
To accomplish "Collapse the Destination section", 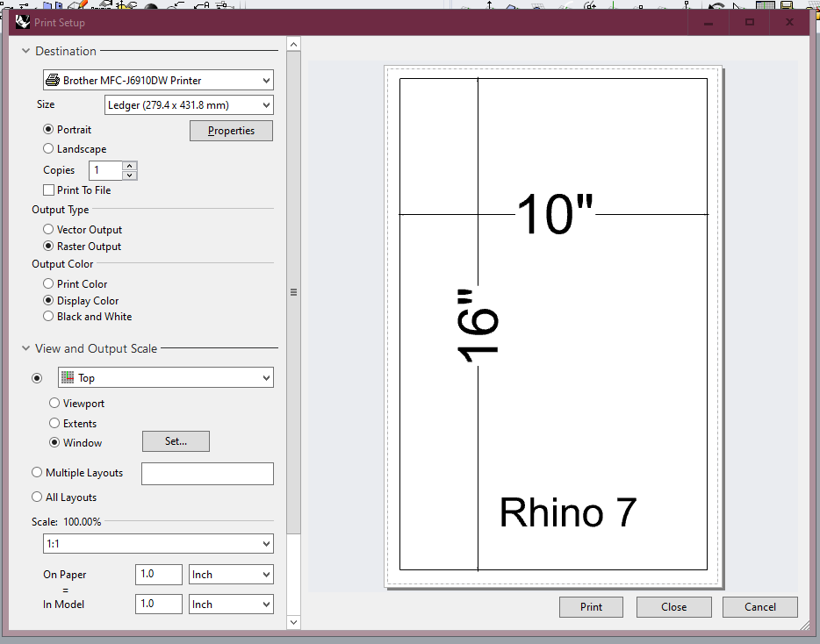I will (25, 51).
